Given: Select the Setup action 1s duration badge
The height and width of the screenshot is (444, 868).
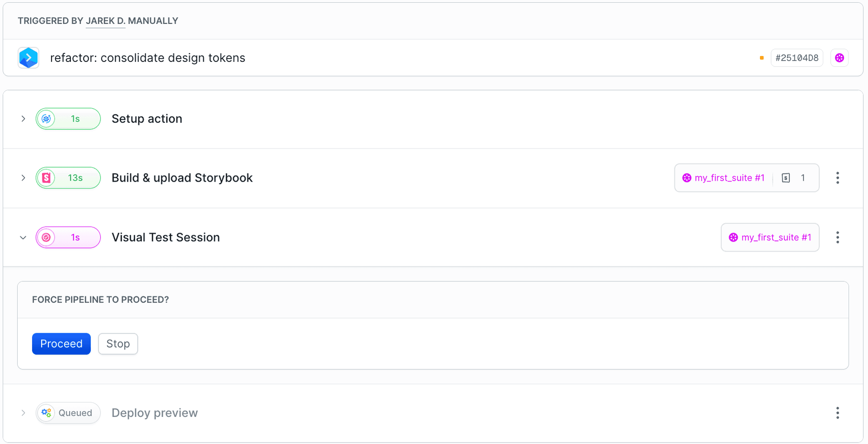Looking at the screenshot, I should coord(68,119).
